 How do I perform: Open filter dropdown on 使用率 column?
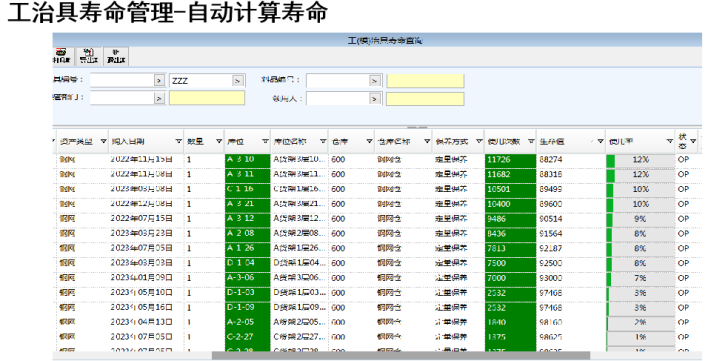click(x=669, y=141)
